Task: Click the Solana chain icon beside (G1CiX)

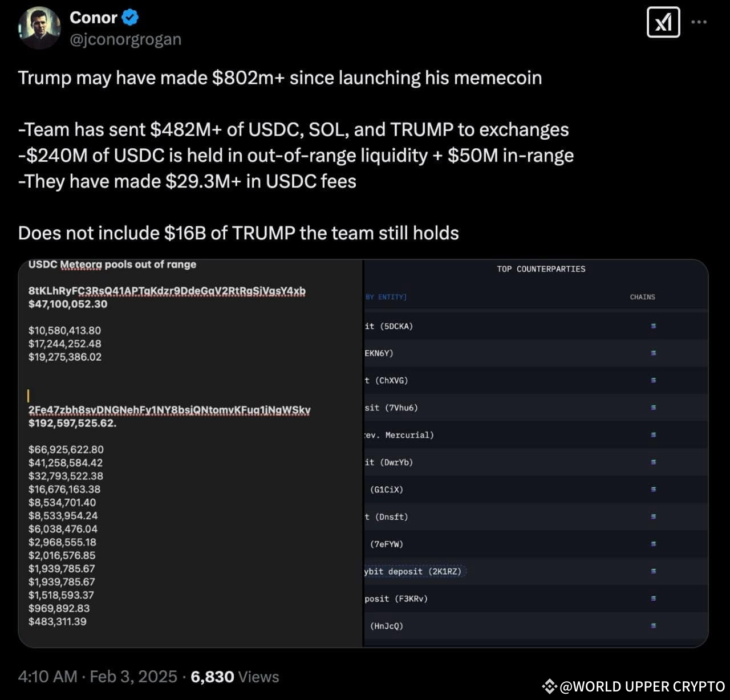Action: pos(652,489)
